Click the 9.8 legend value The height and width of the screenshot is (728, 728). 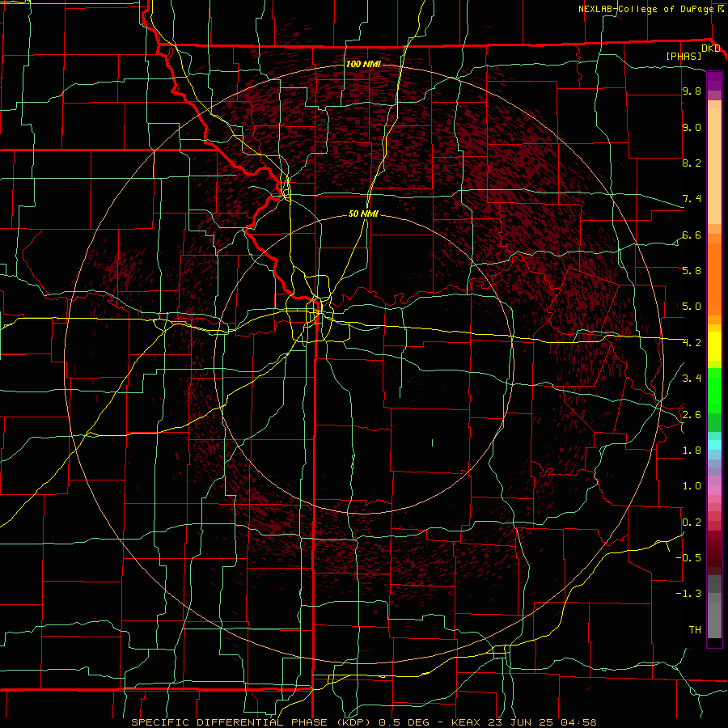[692, 91]
